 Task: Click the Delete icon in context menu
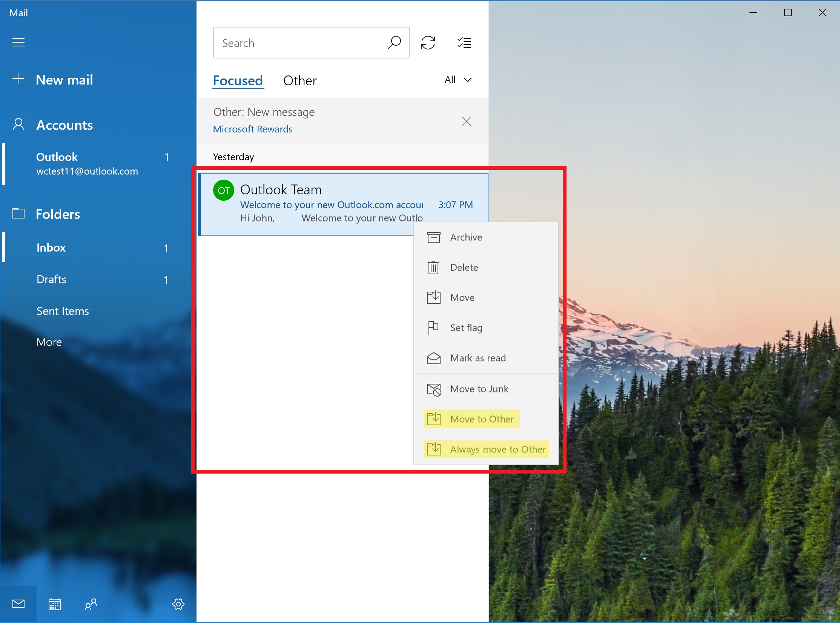pos(433,267)
